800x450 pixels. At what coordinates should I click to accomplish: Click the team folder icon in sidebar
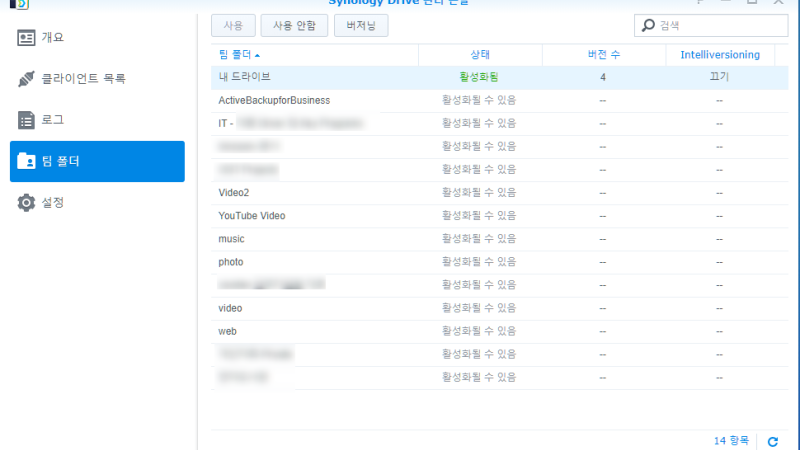[26, 161]
